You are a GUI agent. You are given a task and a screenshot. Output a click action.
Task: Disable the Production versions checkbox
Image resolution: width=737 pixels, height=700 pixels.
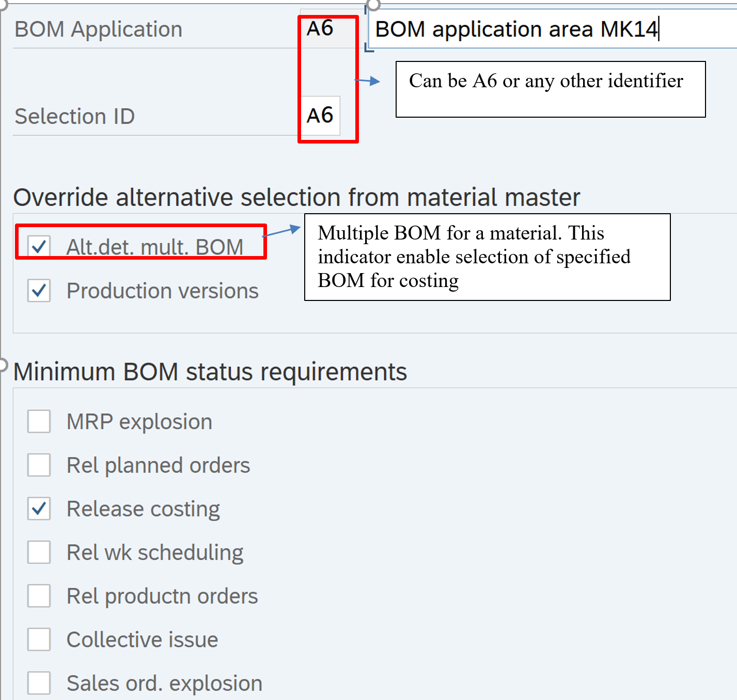click(39, 291)
